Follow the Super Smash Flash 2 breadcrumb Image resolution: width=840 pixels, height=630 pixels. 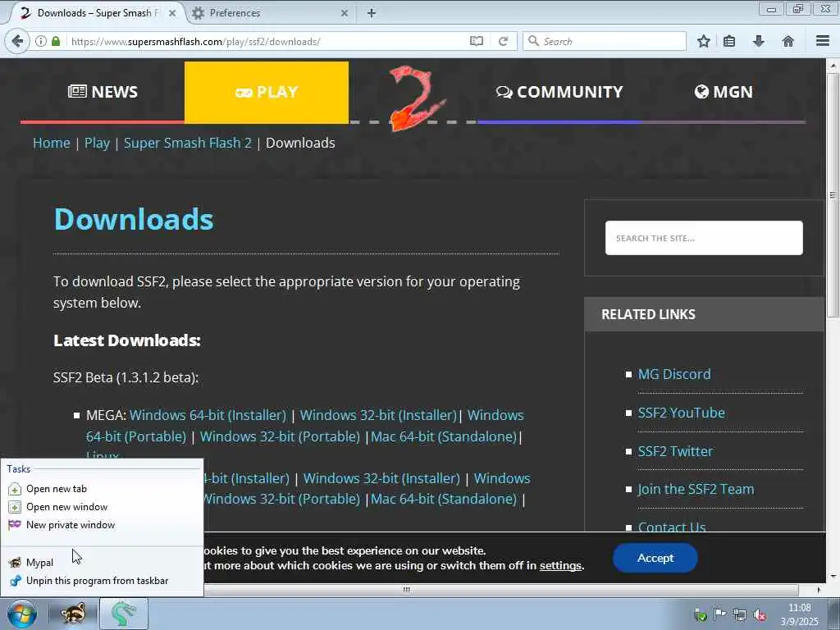click(x=188, y=143)
